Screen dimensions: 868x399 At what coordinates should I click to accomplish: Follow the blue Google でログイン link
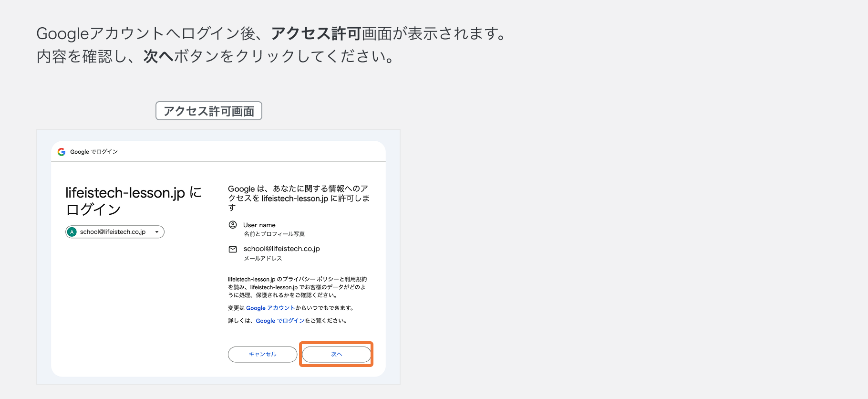point(280,321)
